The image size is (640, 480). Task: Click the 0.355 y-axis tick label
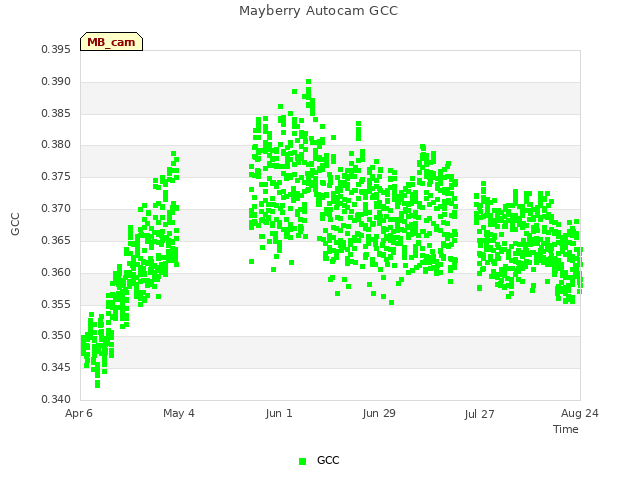tap(56, 304)
